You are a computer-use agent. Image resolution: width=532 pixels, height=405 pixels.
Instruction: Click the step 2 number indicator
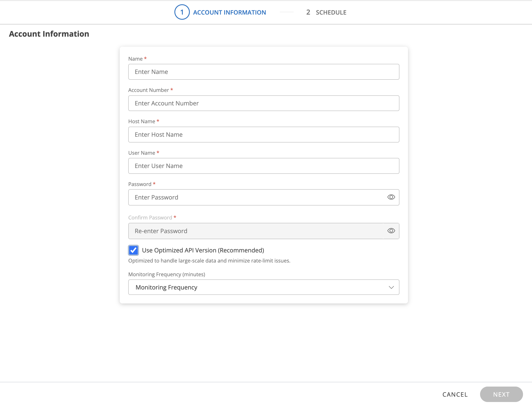tap(308, 12)
